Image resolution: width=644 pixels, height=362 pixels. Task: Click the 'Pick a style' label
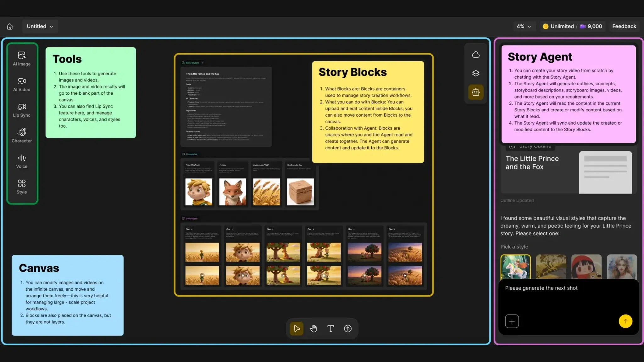[514, 247]
